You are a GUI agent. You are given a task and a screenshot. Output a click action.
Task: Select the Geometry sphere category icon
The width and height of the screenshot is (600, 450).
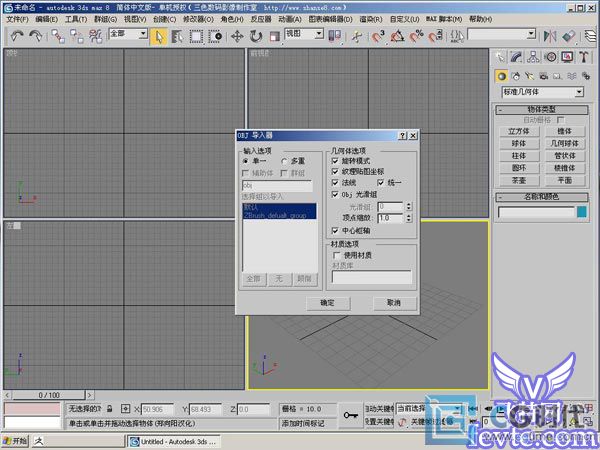click(501, 76)
